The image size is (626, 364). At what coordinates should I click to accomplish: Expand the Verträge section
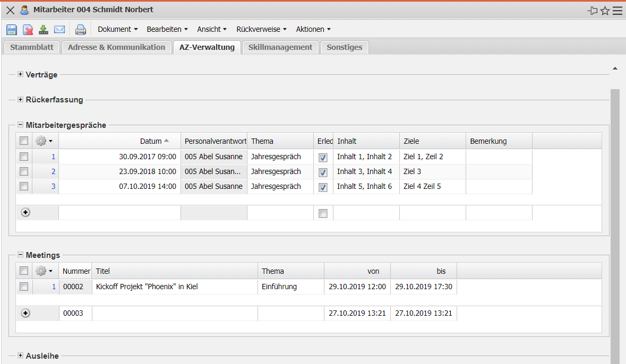point(20,75)
